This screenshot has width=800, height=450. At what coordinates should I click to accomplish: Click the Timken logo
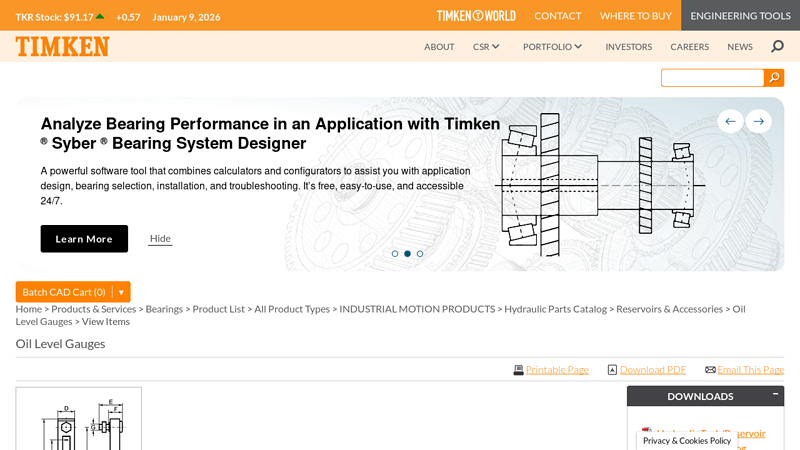(x=62, y=47)
